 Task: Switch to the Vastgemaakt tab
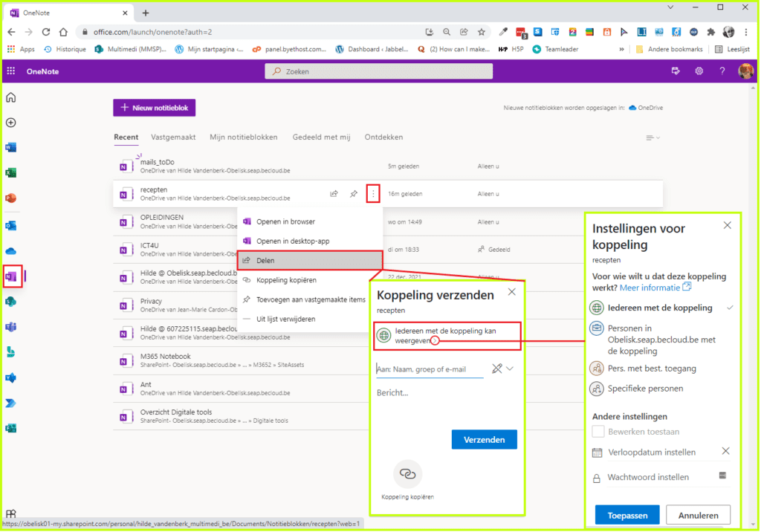tap(173, 137)
